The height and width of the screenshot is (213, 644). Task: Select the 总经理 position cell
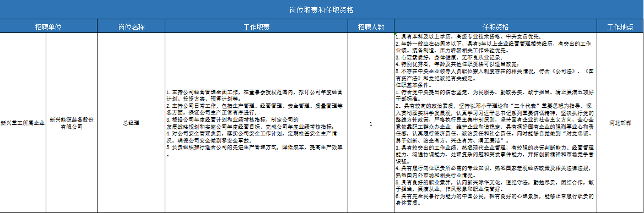coord(131,123)
